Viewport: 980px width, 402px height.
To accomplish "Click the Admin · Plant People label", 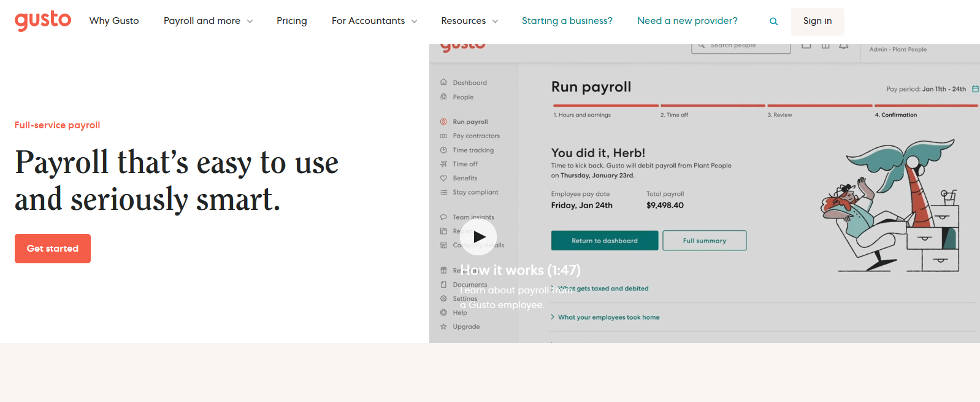I will click(x=898, y=49).
